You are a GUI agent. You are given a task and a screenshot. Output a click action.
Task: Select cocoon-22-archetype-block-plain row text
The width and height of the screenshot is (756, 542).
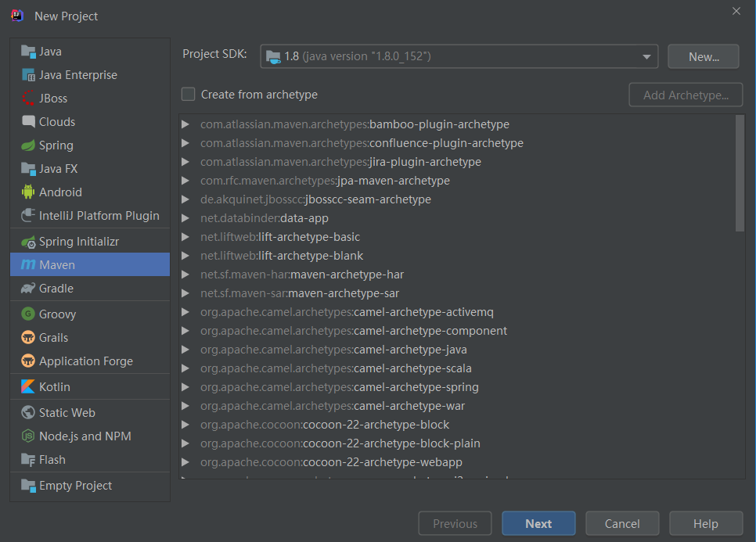pyautogui.click(x=340, y=443)
